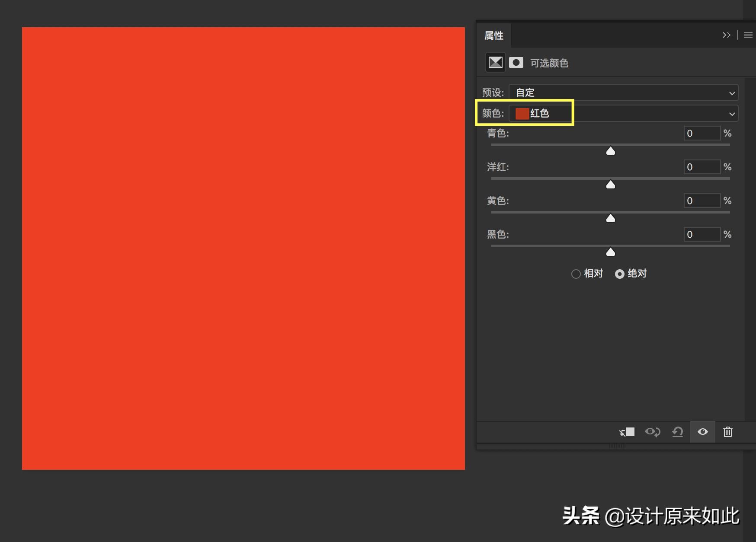Toggle adjustment layer visibility eye icon
This screenshot has height=542, width=756.
point(703,432)
